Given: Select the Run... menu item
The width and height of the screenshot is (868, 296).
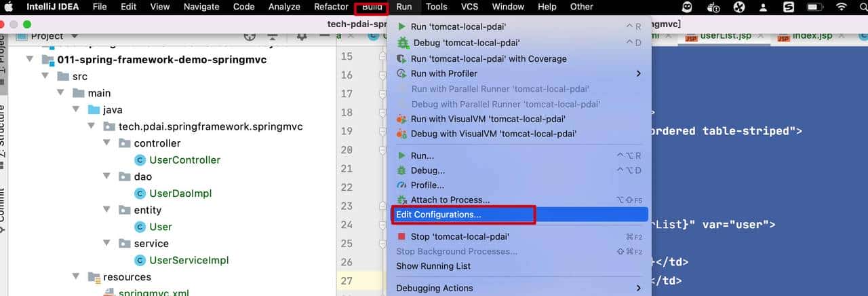Looking at the screenshot, I should tap(519, 155).
